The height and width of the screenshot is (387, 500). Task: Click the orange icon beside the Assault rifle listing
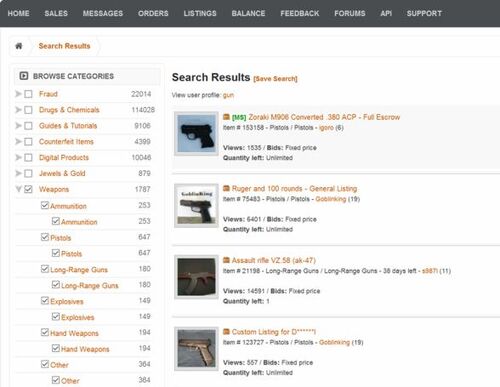tap(226, 260)
